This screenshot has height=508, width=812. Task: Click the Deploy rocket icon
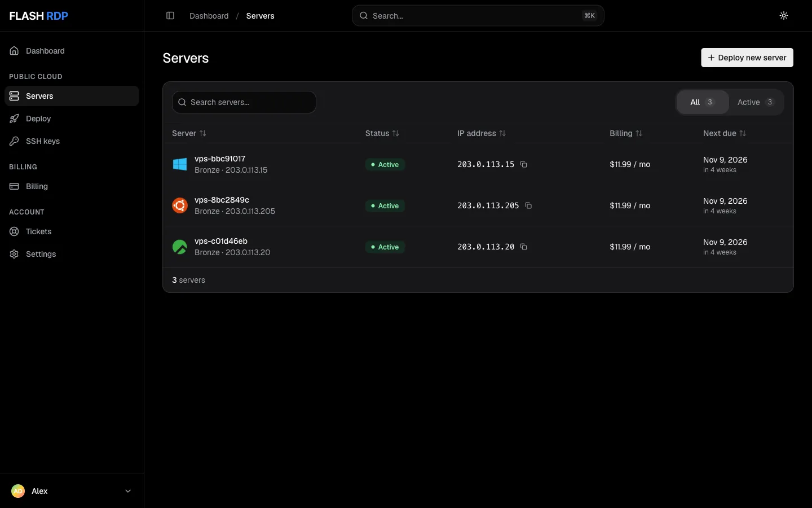coord(15,119)
